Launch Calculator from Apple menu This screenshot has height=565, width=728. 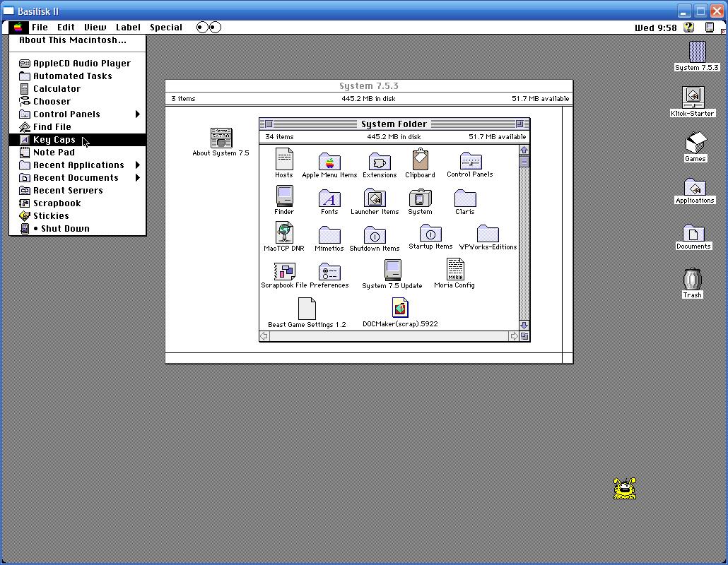(x=78, y=88)
